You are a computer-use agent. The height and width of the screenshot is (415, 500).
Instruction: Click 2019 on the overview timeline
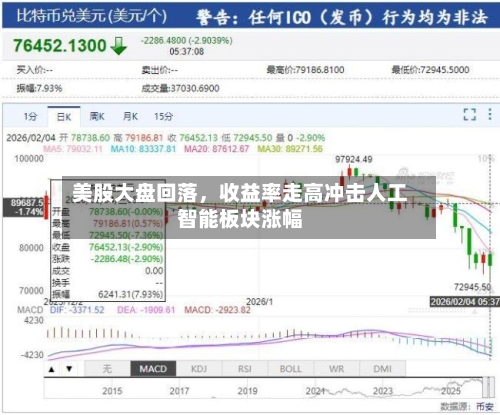pos(247,391)
